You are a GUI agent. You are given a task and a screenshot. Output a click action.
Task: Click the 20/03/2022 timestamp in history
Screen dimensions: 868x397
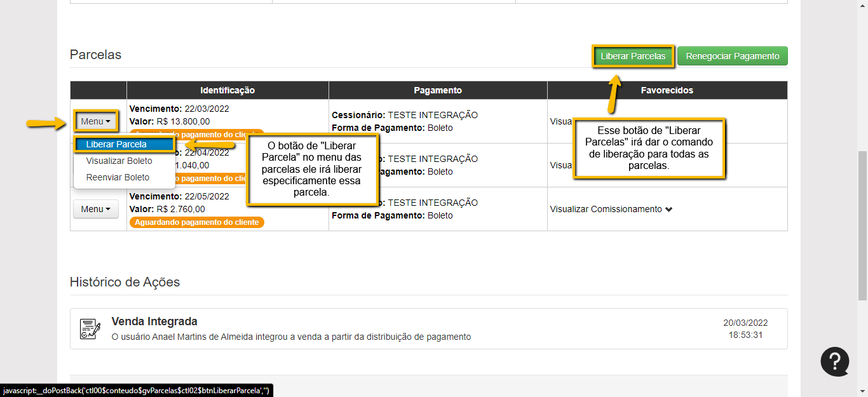pos(745,323)
